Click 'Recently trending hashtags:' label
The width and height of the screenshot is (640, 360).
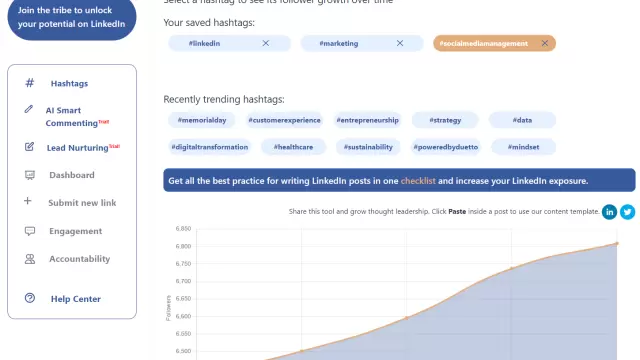(x=224, y=99)
